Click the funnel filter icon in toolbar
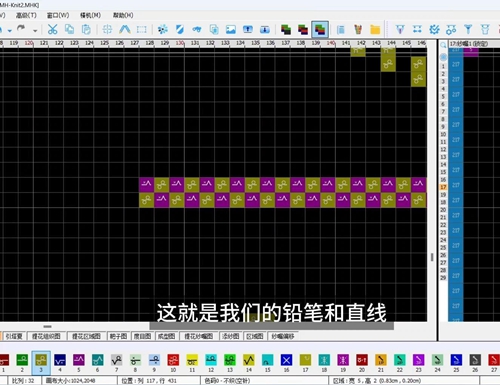The width and height of the screenshot is (500, 385). click(x=468, y=29)
